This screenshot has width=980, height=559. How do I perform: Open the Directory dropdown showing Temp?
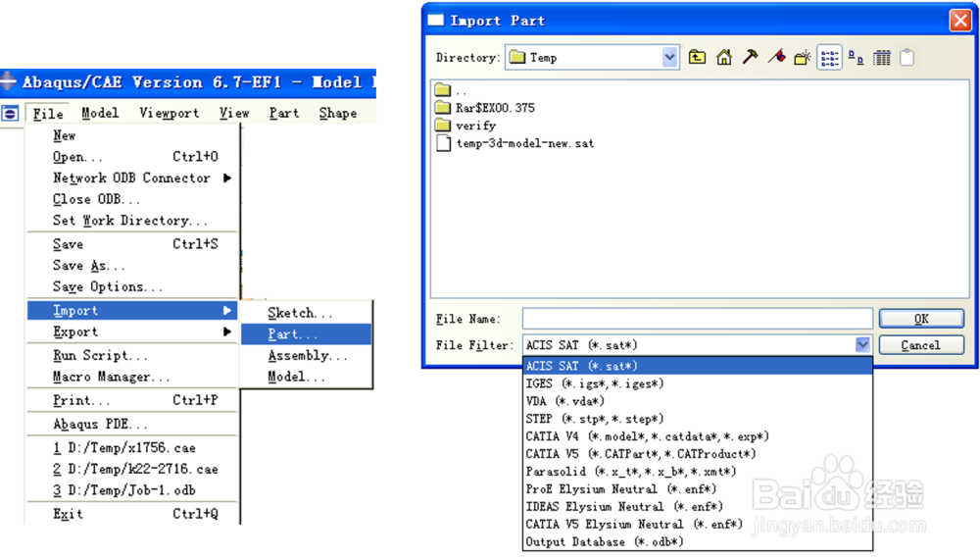pos(592,58)
